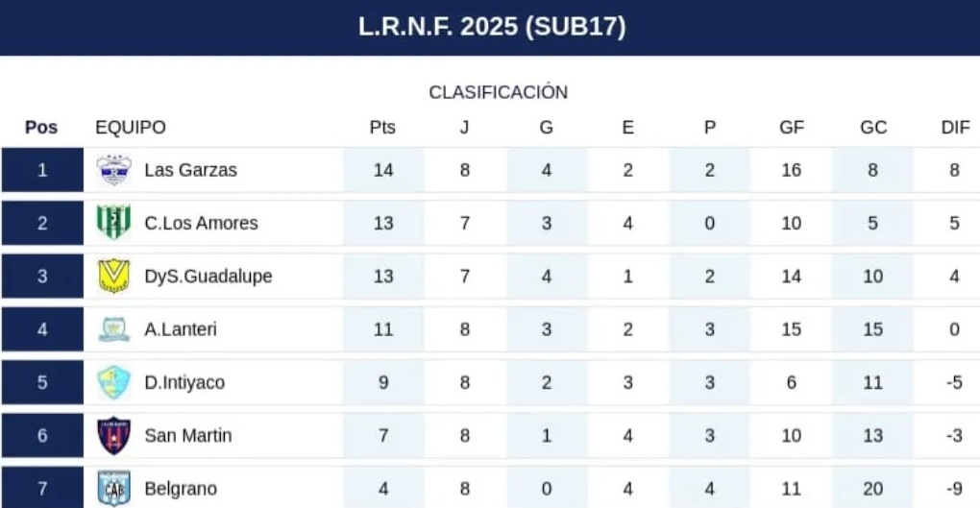
Task: Click the San Martin red-blue shield
Action: coord(113,436)
